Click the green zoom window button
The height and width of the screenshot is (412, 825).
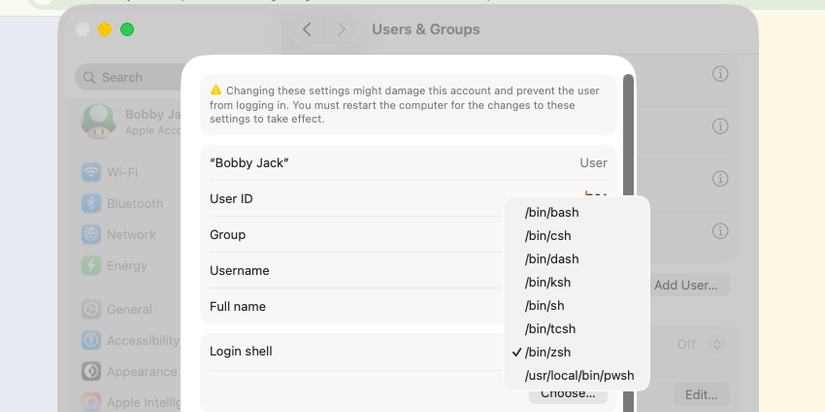[127, 29]
